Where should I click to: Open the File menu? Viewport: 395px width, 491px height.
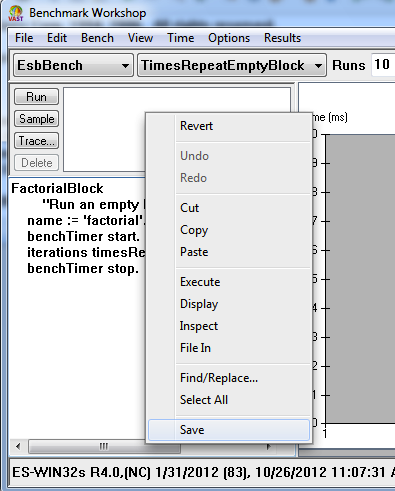[24, 38]
